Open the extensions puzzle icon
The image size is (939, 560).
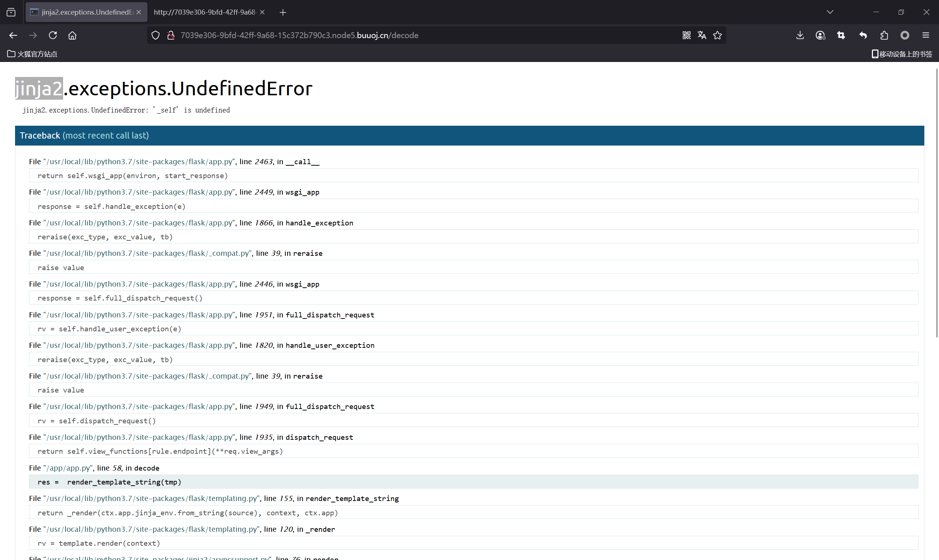pos(884,35)
